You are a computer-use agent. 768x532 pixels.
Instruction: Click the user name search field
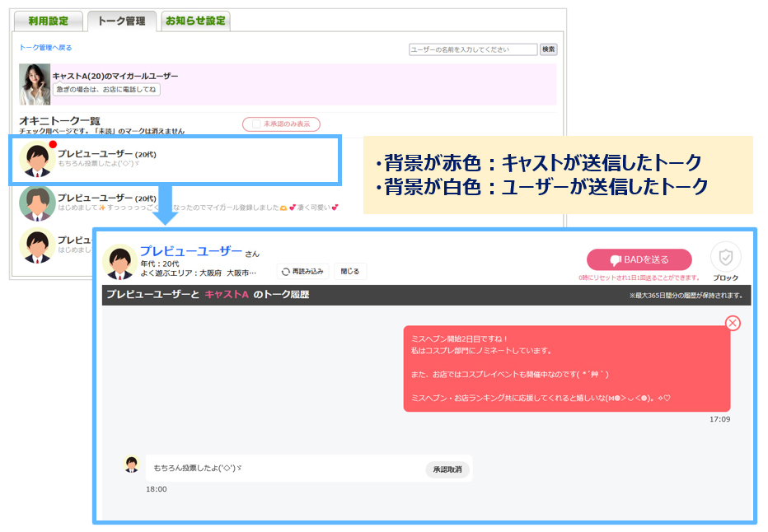(473, 49)
